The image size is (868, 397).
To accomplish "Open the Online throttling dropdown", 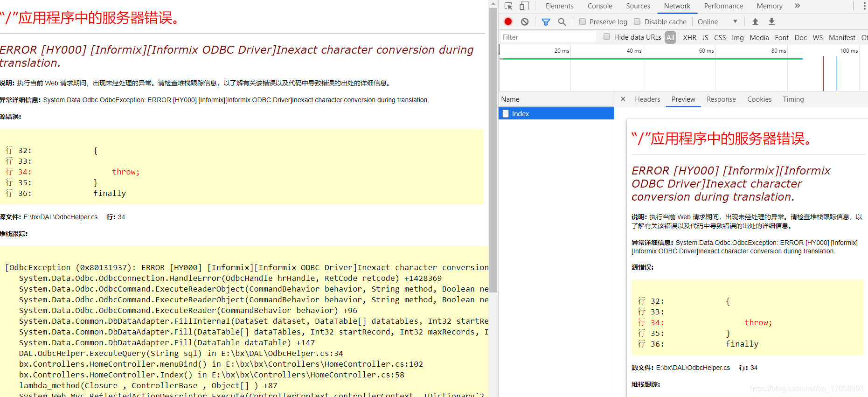I will pyautogui.click(x=717, y=22).
